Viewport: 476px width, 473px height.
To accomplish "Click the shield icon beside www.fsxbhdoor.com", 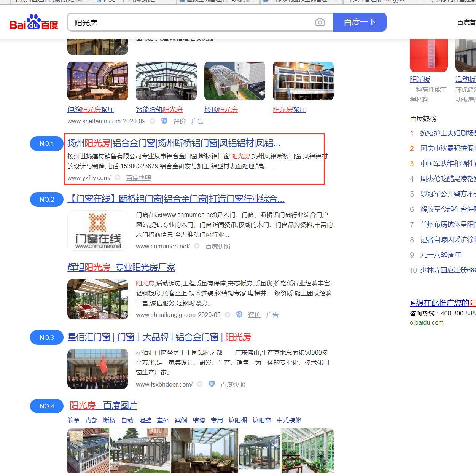I will click(212, 384).
